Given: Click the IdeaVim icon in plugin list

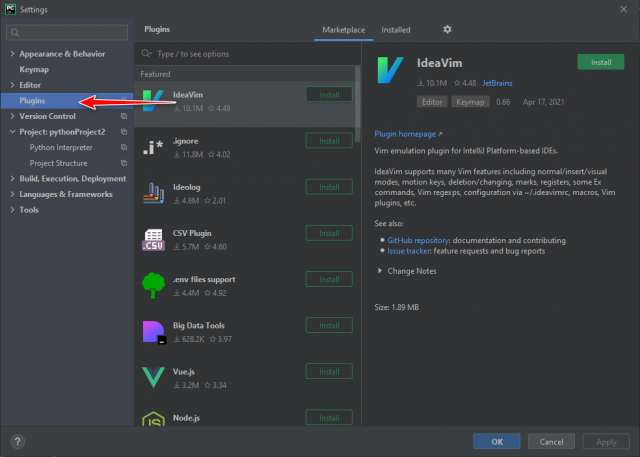Looking at the screenshot, I should coord(153,101).
